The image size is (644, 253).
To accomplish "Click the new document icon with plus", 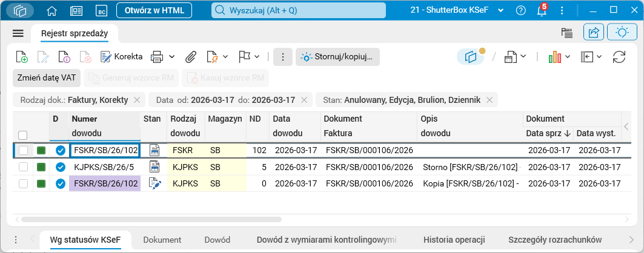I will (22, 57).
